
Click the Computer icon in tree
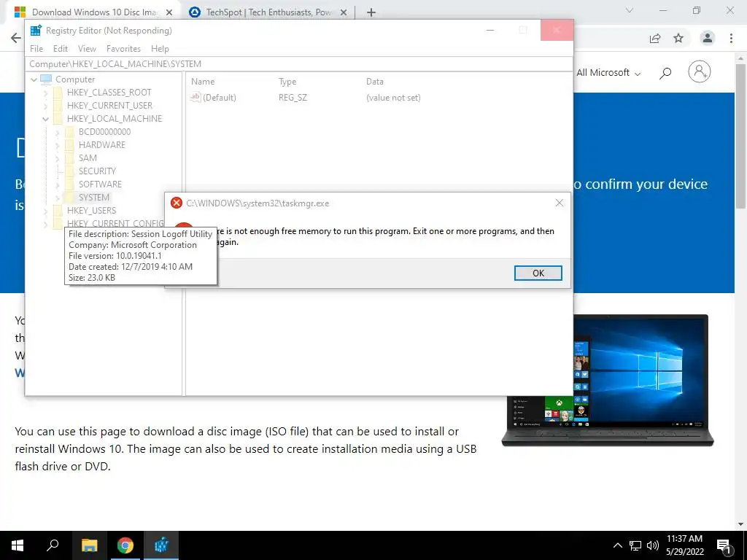pyautogui.click(x=46, y=79)
